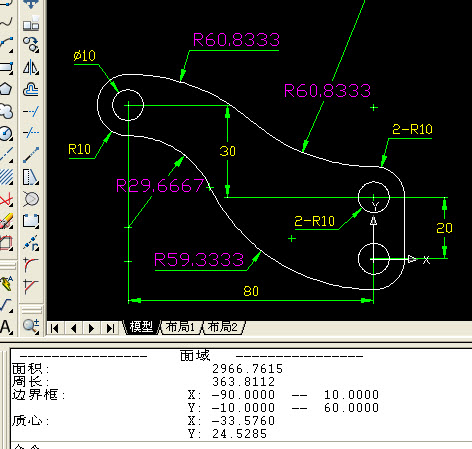Click the two-boxes array icon
The width and height of the screenshot is (472, 449).
pos(31,23)
